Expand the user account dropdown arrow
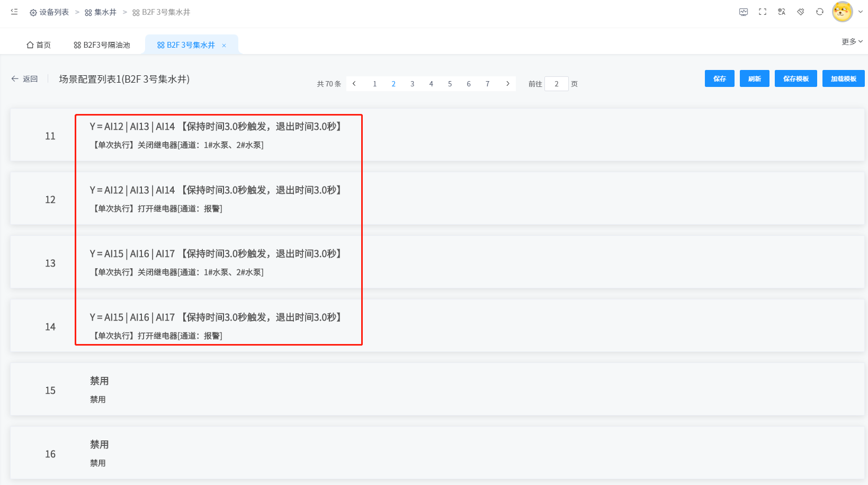 click(x=861, y=12)
